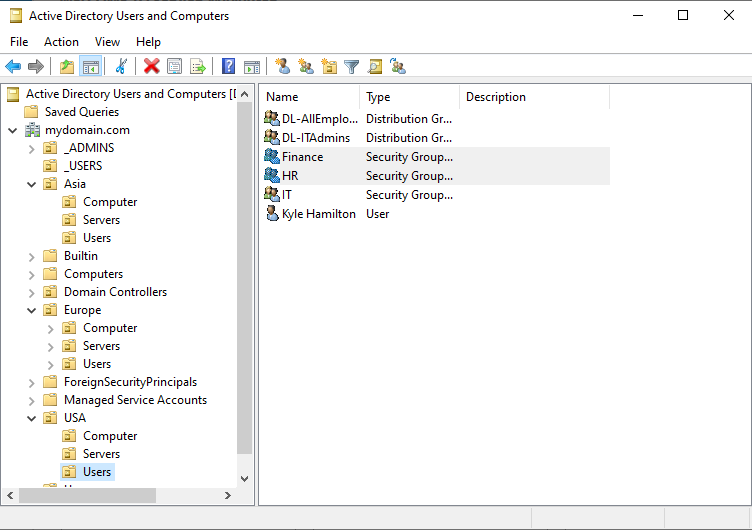Image resolution: width=752 pixels, height=530 pixels.
Task: Collapse the Europe organizational unit
Action: pos(32,310)
